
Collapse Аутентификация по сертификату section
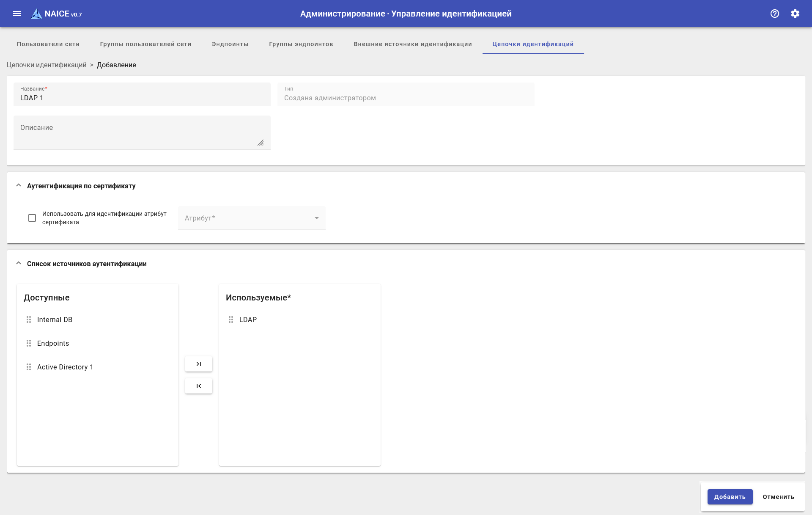(19, 185)
